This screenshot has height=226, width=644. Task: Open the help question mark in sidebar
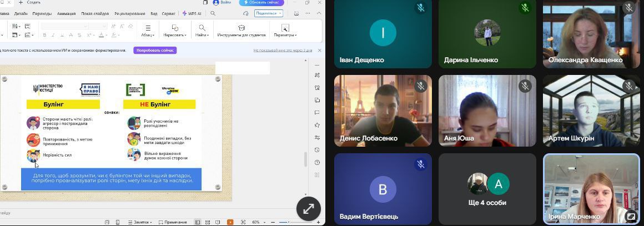click(x=317, y=162)
